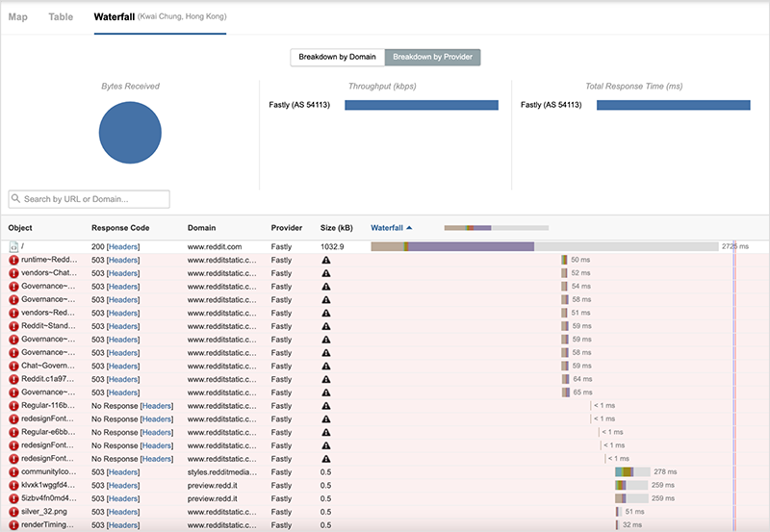Click the red error icon for Reddit.c1a97 row
The height and width of the screenshot is (532, 770).
(x=14, y=379)
